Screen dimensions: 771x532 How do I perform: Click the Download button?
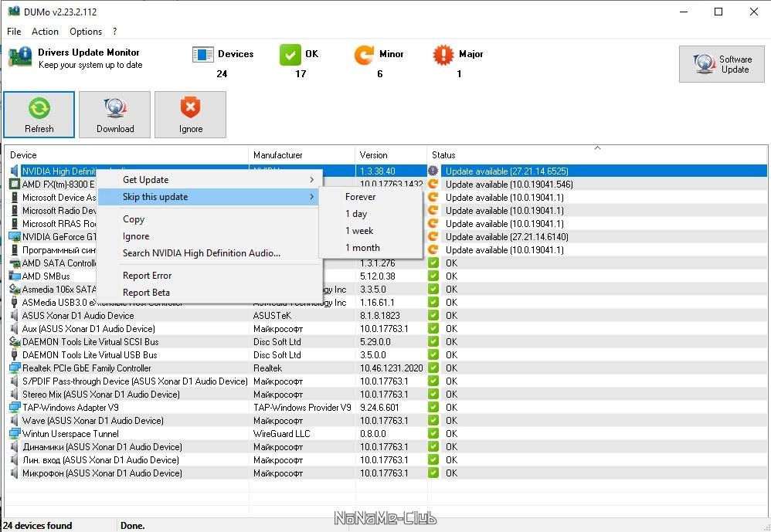[114, 114]
